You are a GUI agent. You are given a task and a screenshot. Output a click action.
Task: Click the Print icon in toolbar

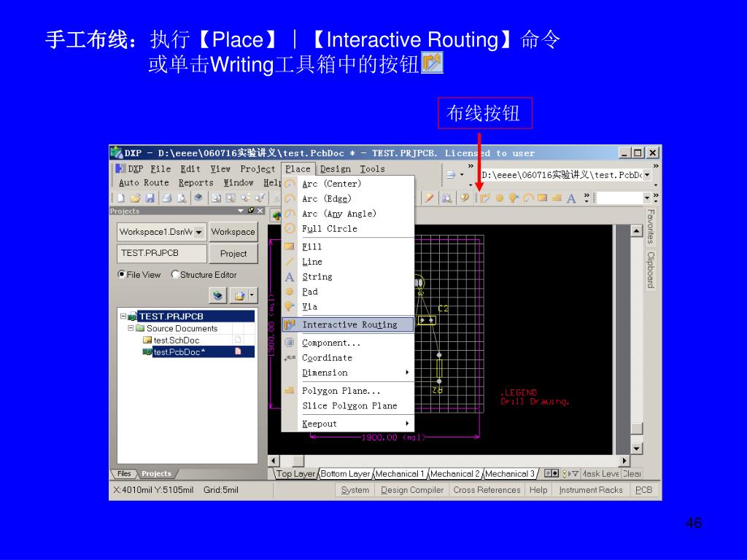click(167, 198)
